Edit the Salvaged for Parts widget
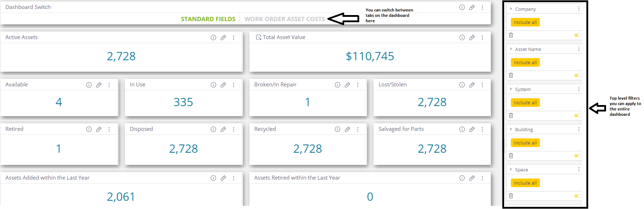The width and height of the screenshot is (644, 209). [472, 129]
